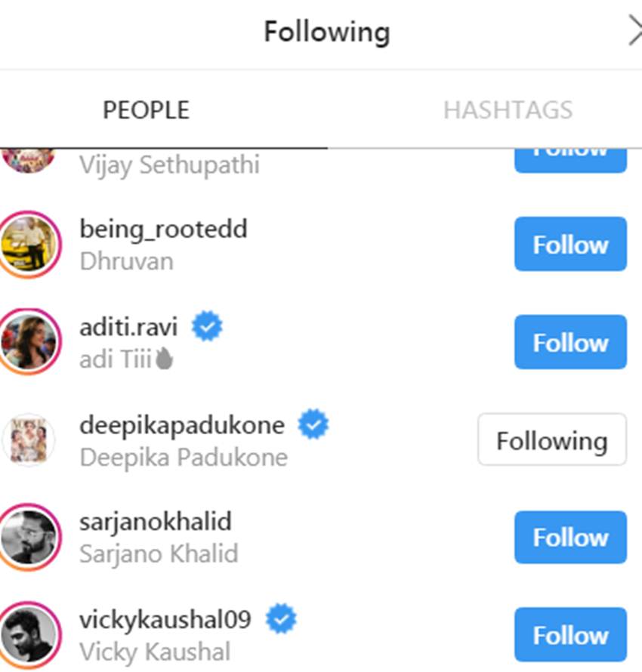Select the PEOPLE tab
The image size is (642, 672).
146,110
